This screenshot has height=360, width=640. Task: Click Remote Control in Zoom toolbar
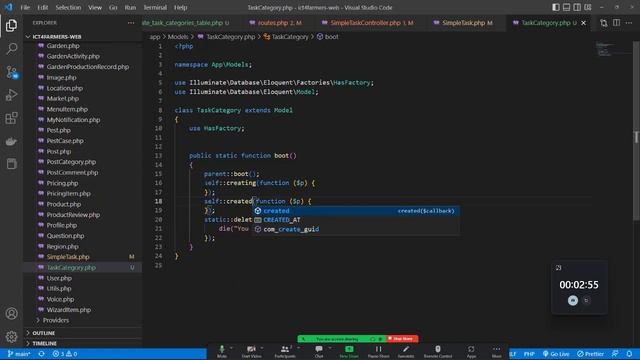438,351
